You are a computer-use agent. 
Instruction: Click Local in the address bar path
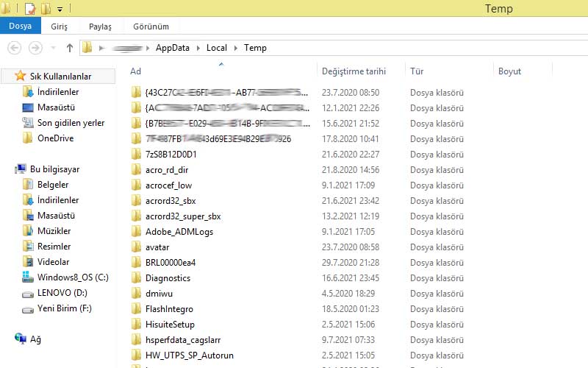point(216,48)
